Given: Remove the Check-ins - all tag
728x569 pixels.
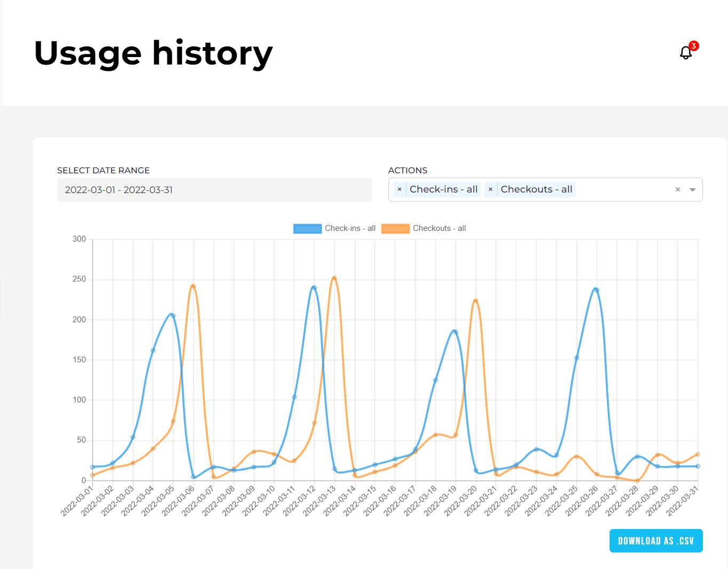Looking at the screenshot, I should tap(399, 189).
